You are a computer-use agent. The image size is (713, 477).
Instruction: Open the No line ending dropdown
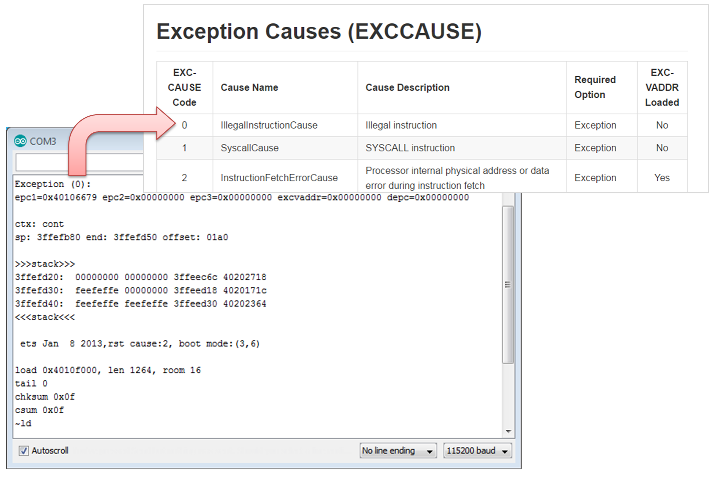tap(398, 451)
